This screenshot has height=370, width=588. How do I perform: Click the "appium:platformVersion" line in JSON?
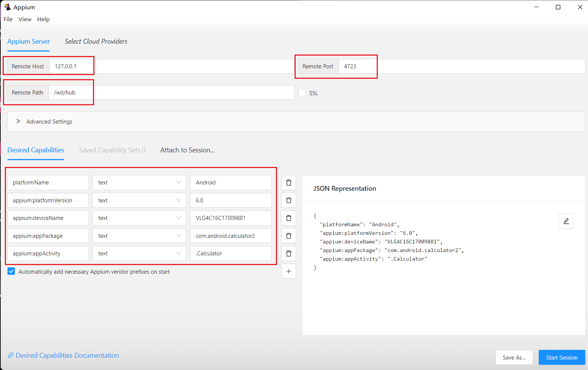[369, 233]
